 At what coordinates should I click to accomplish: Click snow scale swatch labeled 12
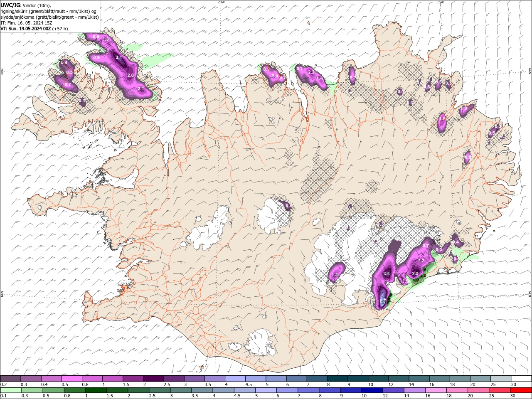(399, 379)
